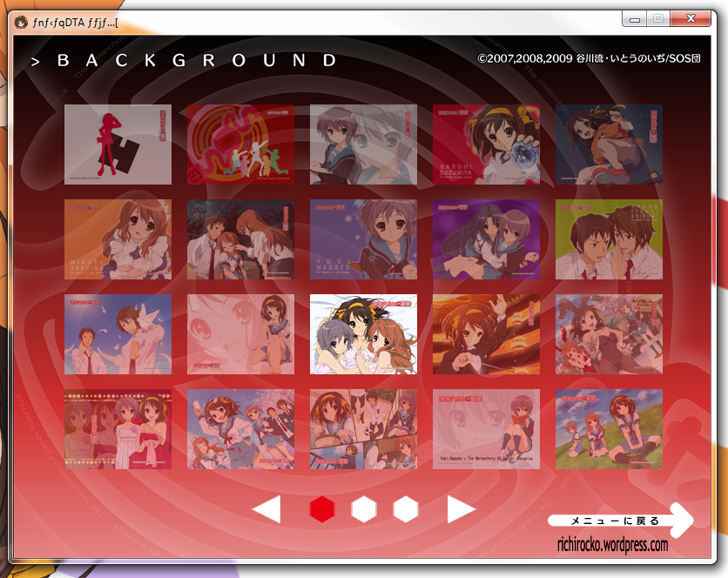Pick the group flying through sky wallpaper

point(240,429)
